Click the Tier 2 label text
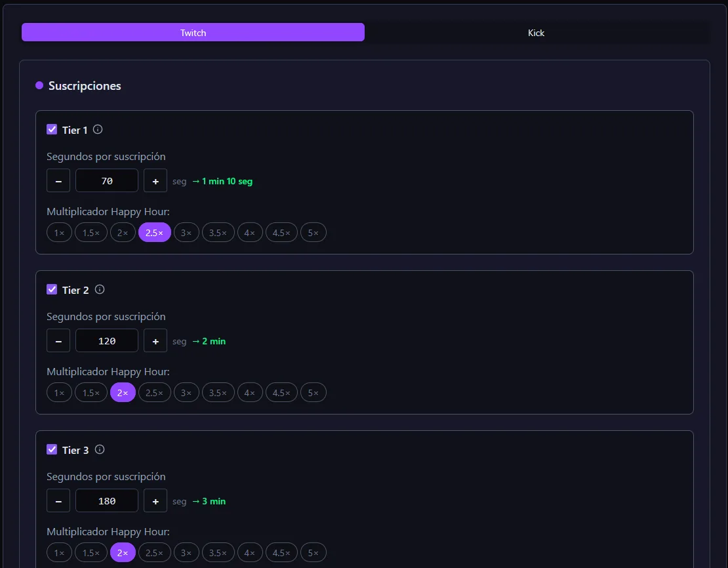728x568 pixels. tap(75, 291)
